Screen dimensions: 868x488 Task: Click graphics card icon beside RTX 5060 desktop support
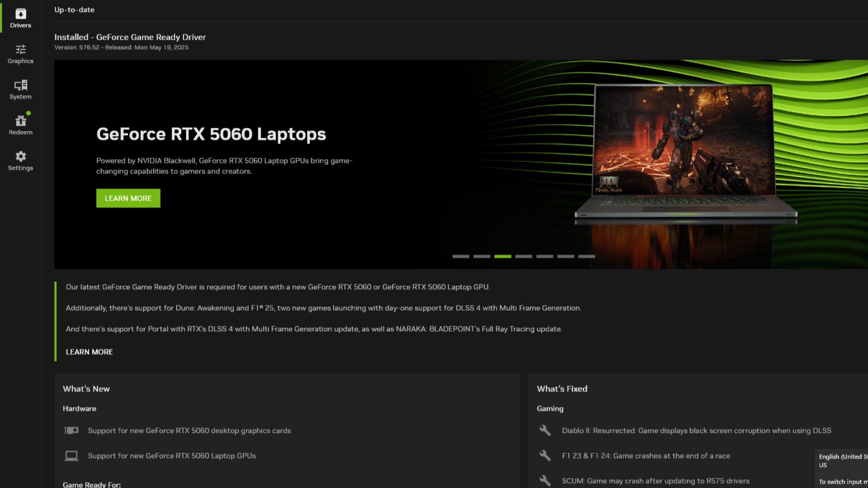(x=71, y=431)
